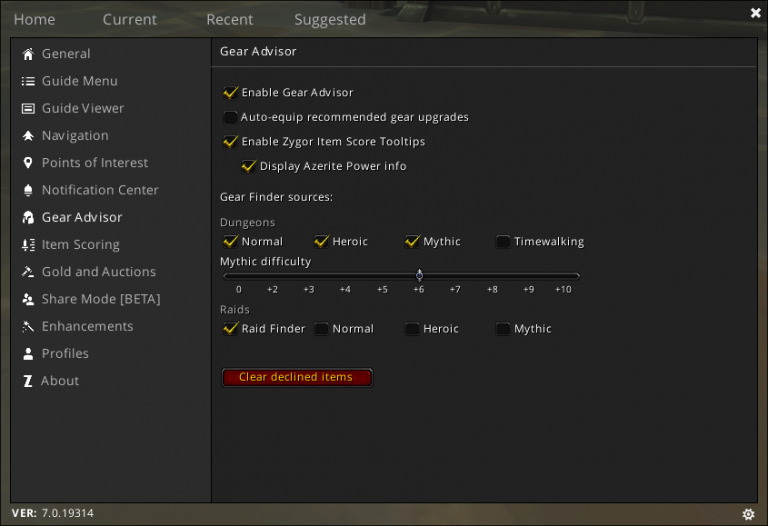Click the Mythic difficulty slider handle
This screenshot has width=768, height=526.
pyautogui.click(x=419, y=275)
